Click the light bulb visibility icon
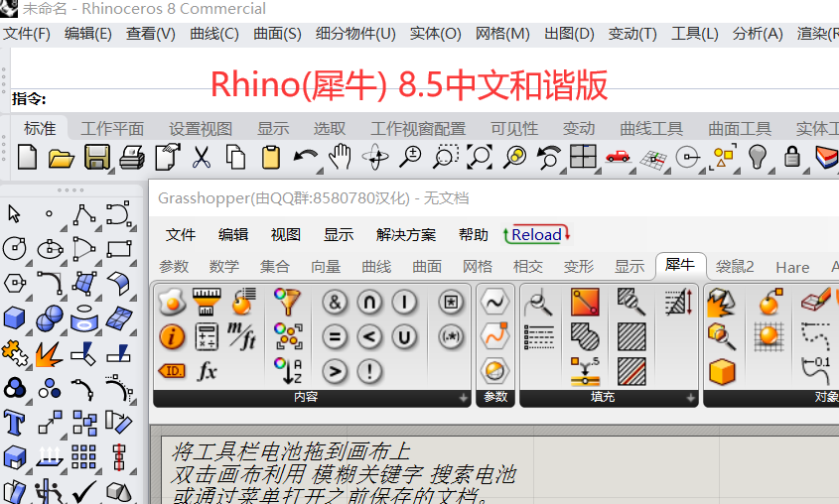Viewport: 839px width, 504px height. [758, 158]
